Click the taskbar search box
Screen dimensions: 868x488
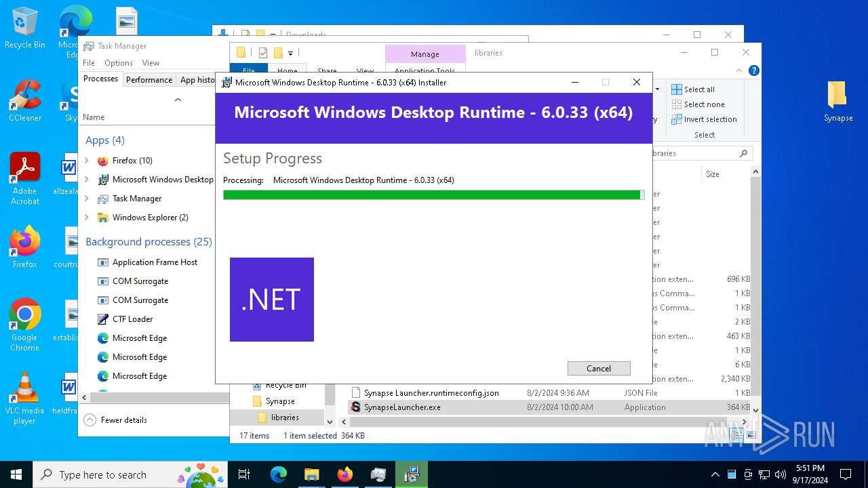[x=130, y=474]
